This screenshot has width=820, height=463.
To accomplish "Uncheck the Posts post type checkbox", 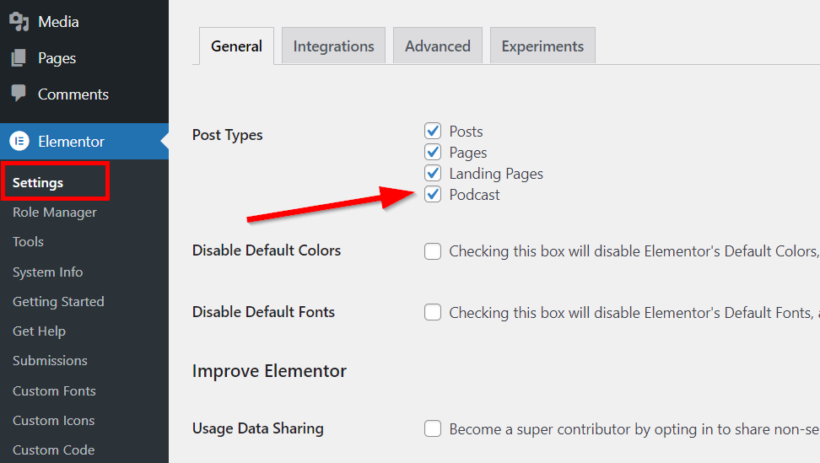I will coord(432,131).
